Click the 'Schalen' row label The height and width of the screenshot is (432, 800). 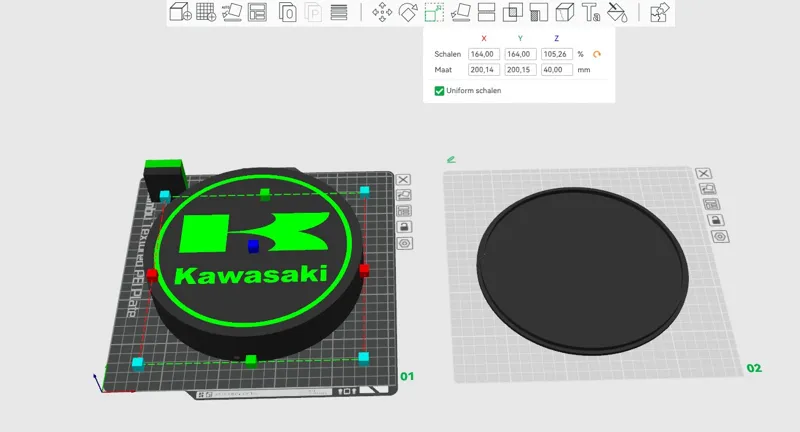coord(447,54)
